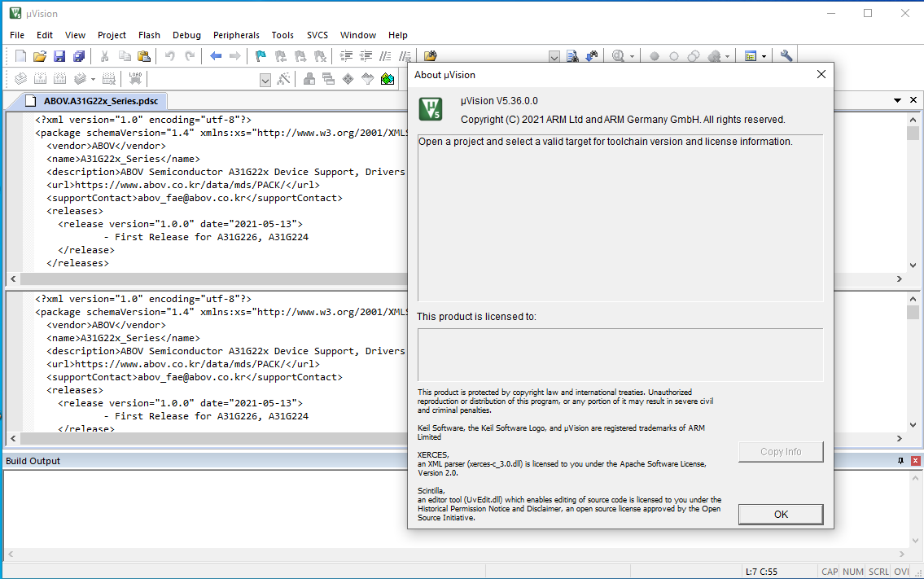Click Build target icon
924x579 pixels.
40,78
